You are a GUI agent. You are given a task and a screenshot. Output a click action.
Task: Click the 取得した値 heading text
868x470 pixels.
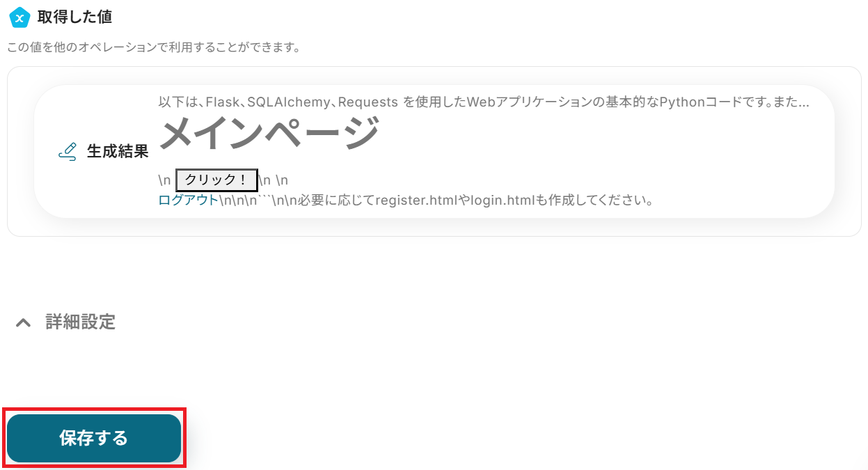coord(74,17)
